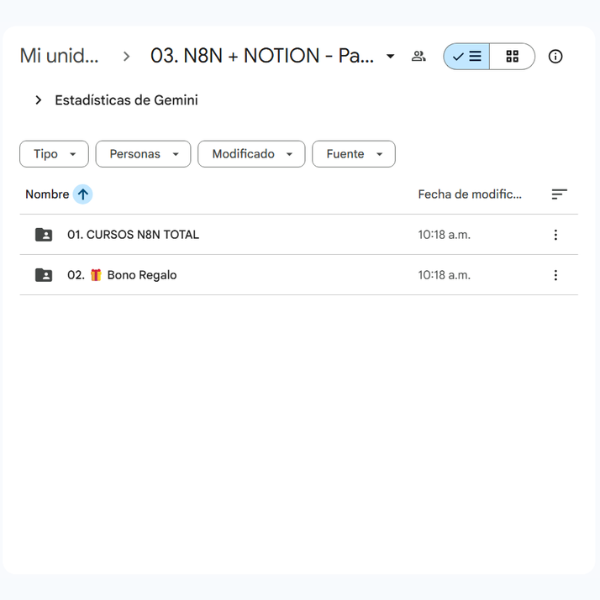Open more actions for 01. CURSOS N8N TOTAL
Viewport: 600px width, 600px height.
click(x=556, y=235)
